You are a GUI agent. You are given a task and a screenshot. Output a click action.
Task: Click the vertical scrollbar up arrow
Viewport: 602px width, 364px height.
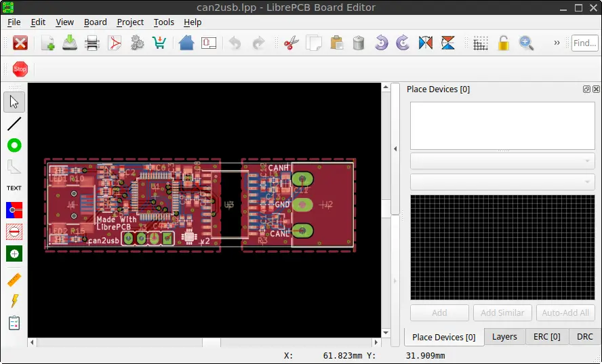[x=386, y=87]
